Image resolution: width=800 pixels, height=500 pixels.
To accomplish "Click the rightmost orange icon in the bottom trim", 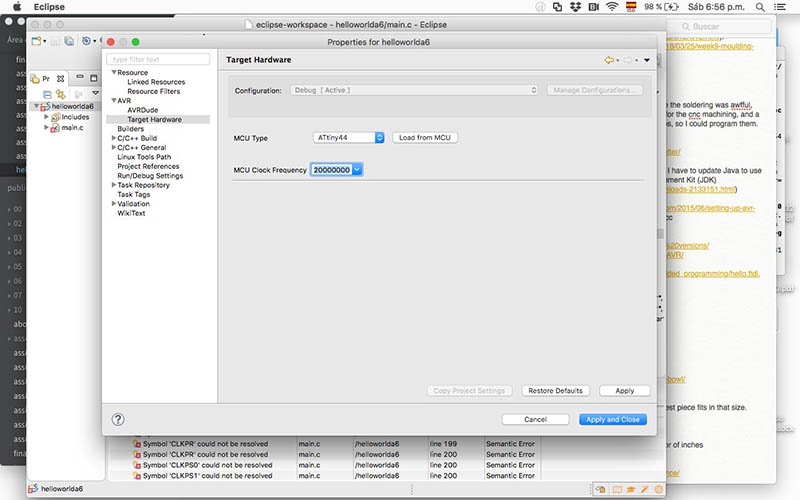I will 659,489.
